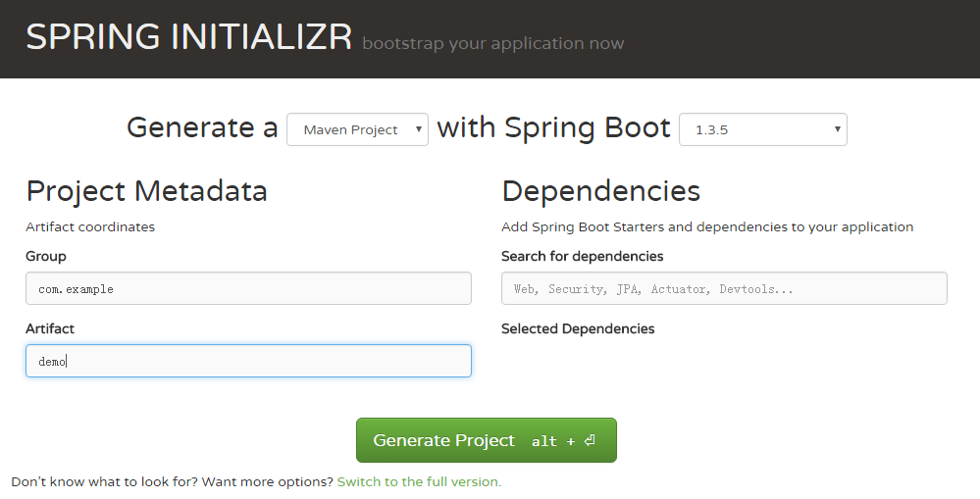Click the Artifact input field containing demo
This screenshot has width=980, height=499.
tap(248, 361)
